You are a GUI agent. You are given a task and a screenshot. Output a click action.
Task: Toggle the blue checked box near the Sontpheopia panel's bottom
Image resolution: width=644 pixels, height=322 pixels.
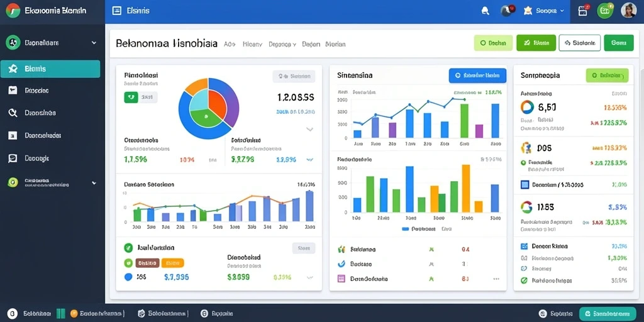[x=524, y=247]
